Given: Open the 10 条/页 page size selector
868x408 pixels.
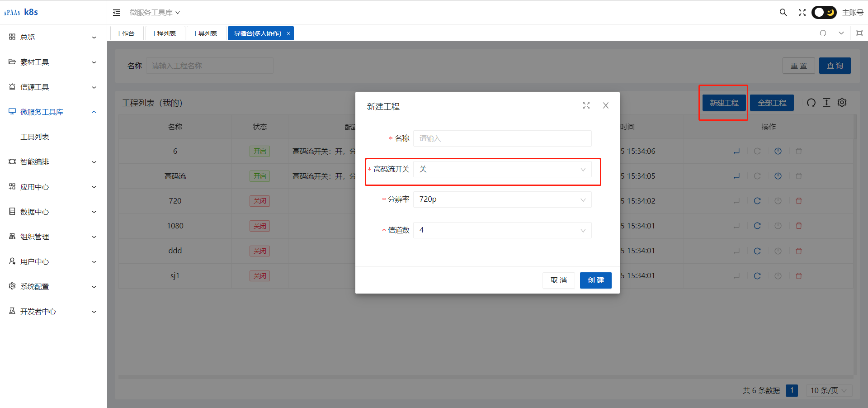Looking at the screenshot, I should coord(828,390).
